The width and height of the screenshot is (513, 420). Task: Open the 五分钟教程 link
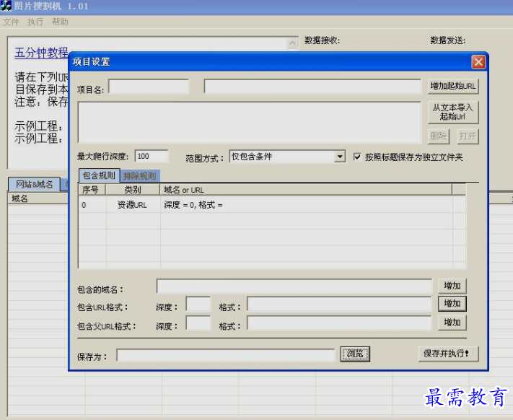click(x=41, y=53)
